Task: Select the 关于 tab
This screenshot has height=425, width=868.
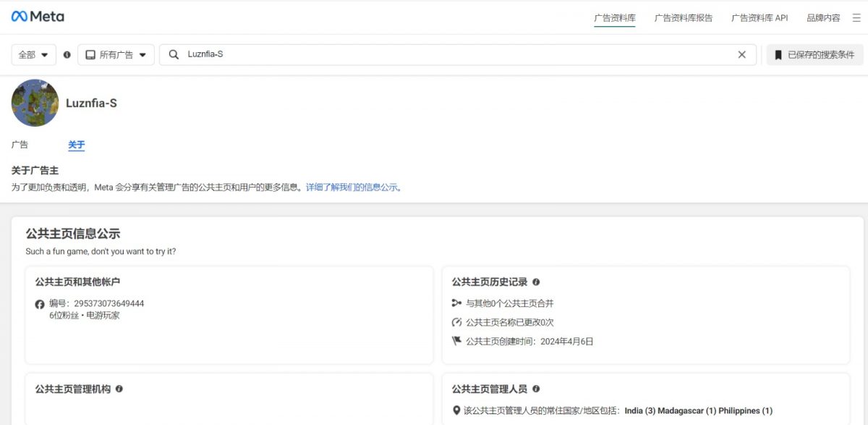Action: tap(76, 145)
